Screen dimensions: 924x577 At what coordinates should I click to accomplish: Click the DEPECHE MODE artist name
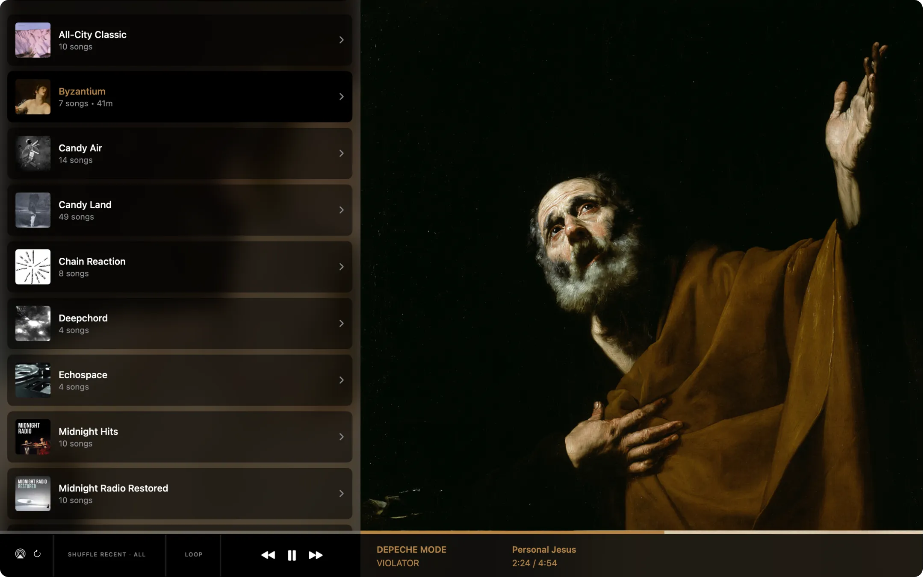411,550
